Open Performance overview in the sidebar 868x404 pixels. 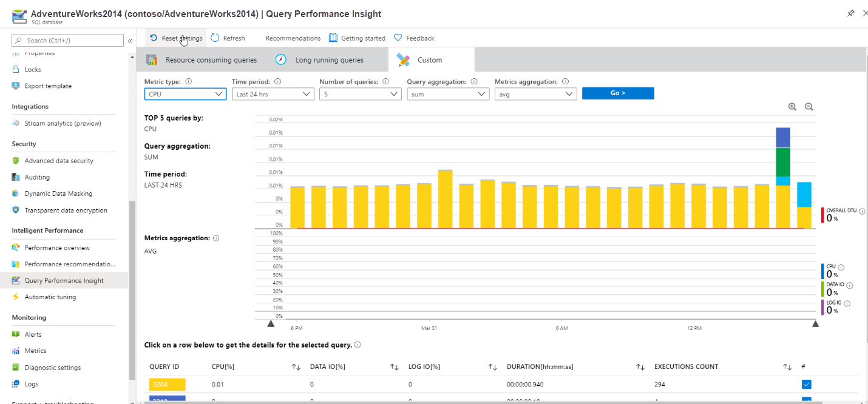58,247
